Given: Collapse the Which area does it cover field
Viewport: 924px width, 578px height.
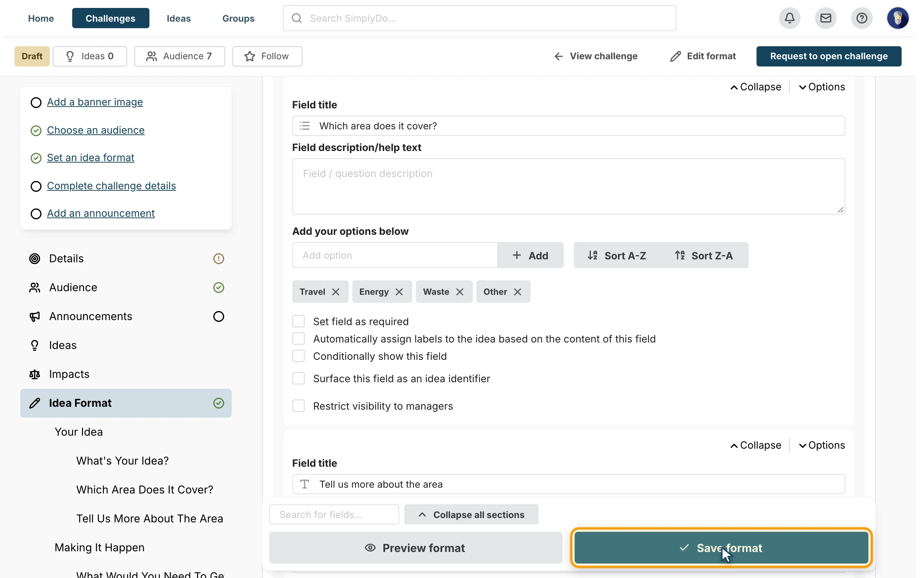Looking at the screenshot, I should tap(755, 87).
